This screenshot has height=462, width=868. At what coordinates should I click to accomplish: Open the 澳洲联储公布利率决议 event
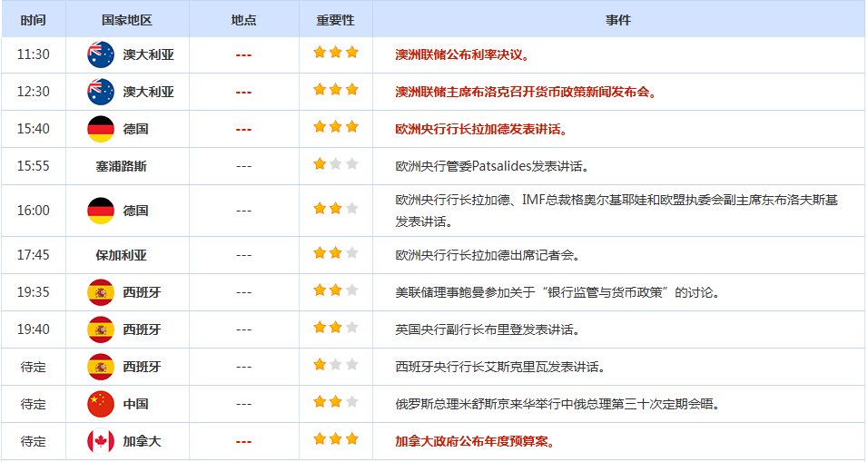coord(462,54)
